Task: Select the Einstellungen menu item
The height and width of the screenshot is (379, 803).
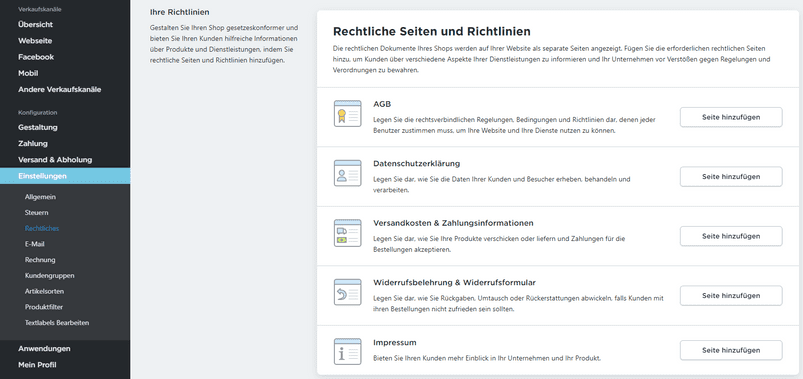Action: (65, 176)
